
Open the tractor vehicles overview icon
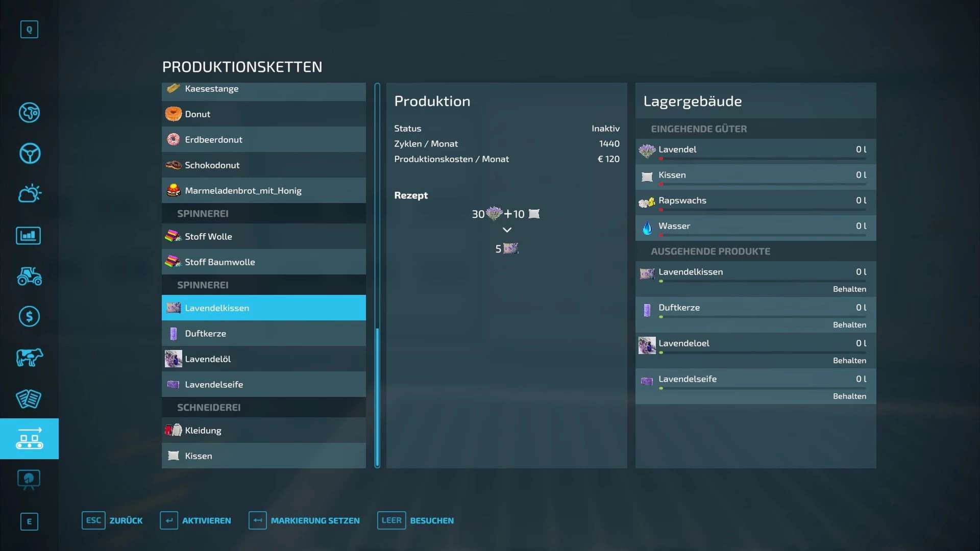29,276
